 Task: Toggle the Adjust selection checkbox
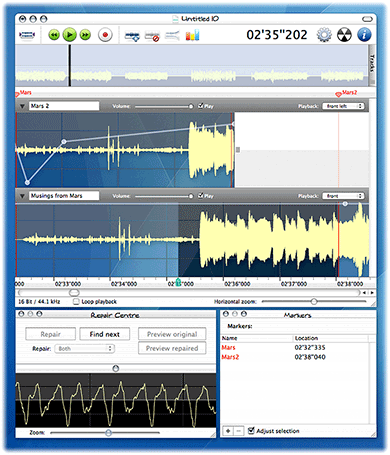(x=251, y=430)
